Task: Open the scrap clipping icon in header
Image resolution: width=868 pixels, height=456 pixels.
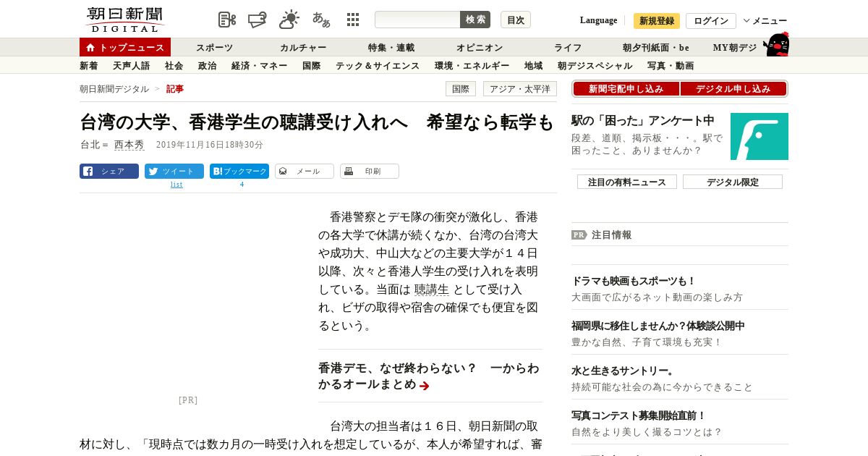Action: click(x=227, y=20)
